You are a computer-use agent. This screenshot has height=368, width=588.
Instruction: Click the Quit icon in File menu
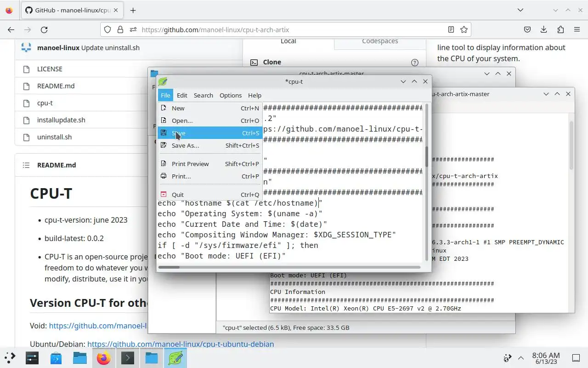pyautogui.click(x=163, y=195)
